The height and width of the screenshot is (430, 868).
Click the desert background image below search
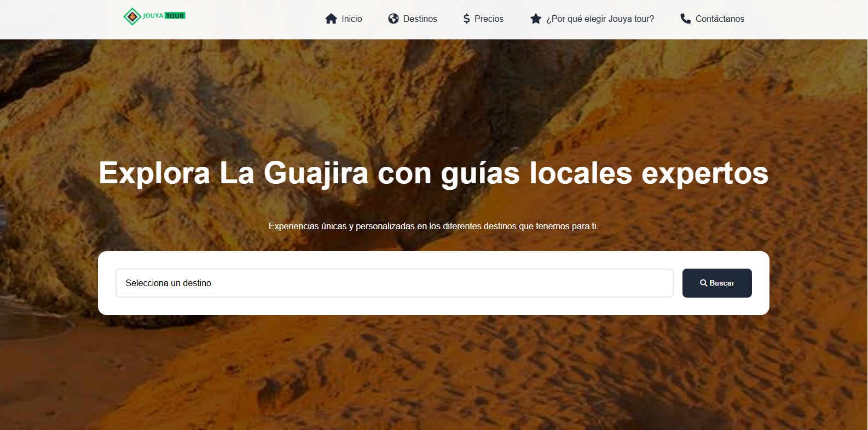point(433,372)
